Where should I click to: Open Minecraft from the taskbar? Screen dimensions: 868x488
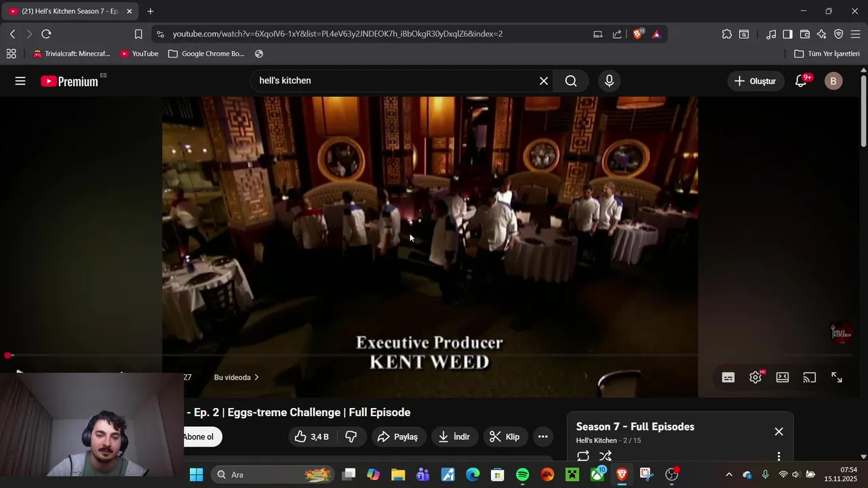(x=572, y=474)
